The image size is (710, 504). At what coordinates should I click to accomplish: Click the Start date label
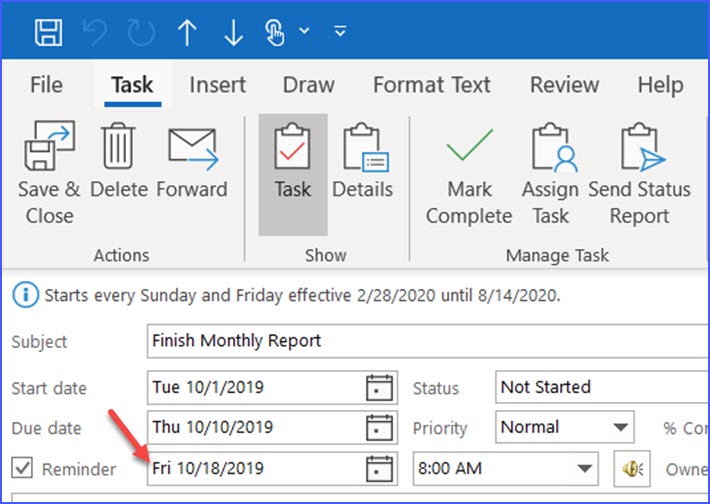[x=49, y=389]
